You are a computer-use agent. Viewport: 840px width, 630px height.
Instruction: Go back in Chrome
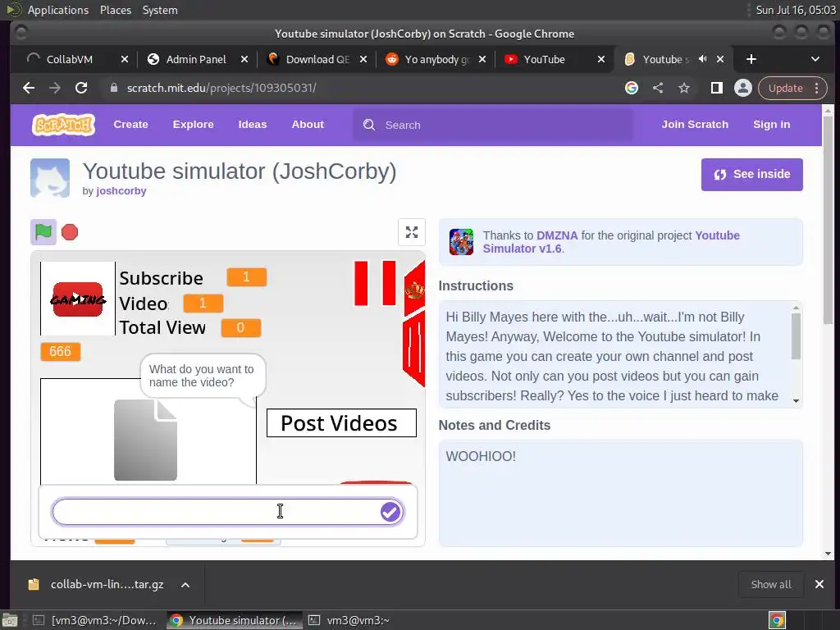pos(29,88)
